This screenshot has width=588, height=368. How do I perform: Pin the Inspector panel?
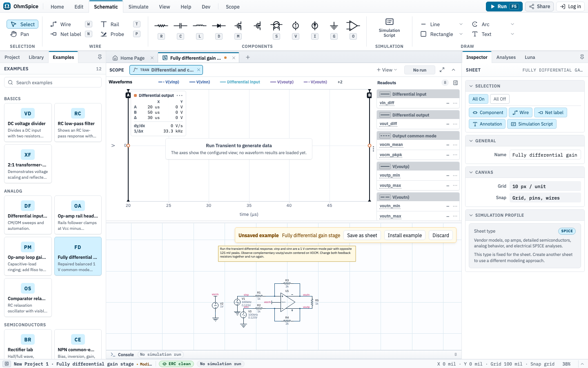tap(582, 57)
